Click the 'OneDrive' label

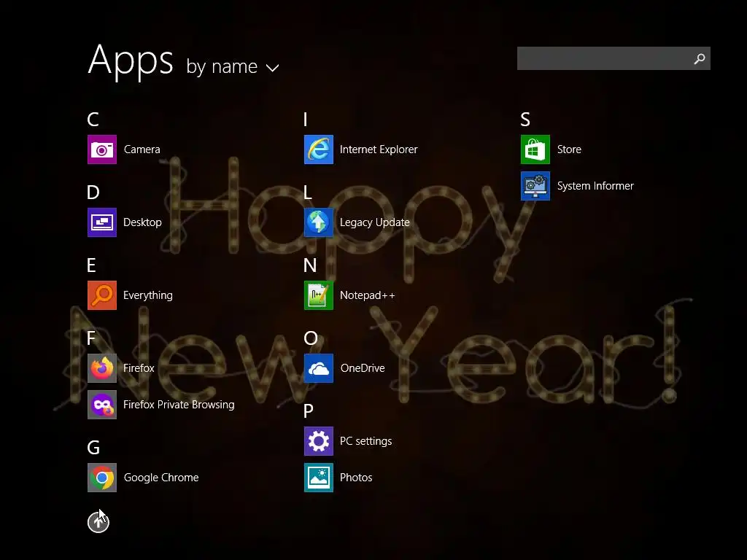click(363, 368)
